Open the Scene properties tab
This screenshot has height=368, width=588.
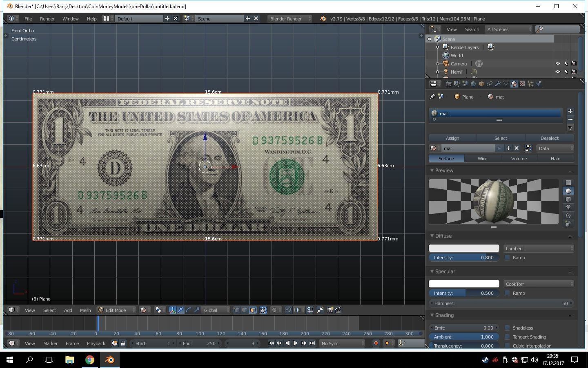465,84
